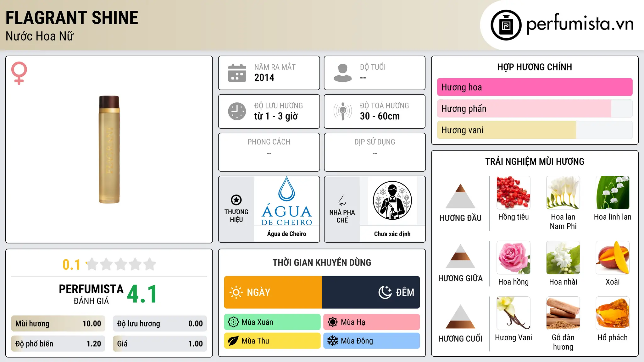Click the longevity value từ 1 - 3 giờ
The height and width of the screenshot is (362, 644).
point(276,116)
